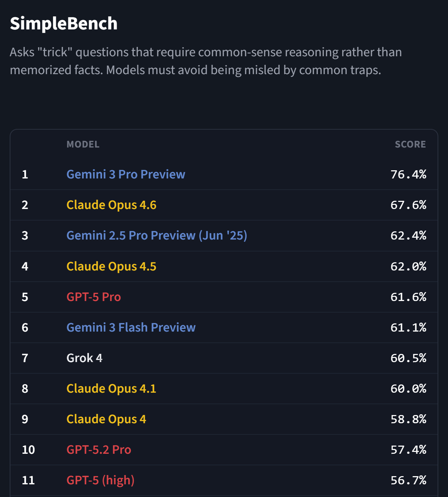Click the MODEL column header
This screenshot has width=448, height=497.
pyautogui.click(x=83, y=145)
